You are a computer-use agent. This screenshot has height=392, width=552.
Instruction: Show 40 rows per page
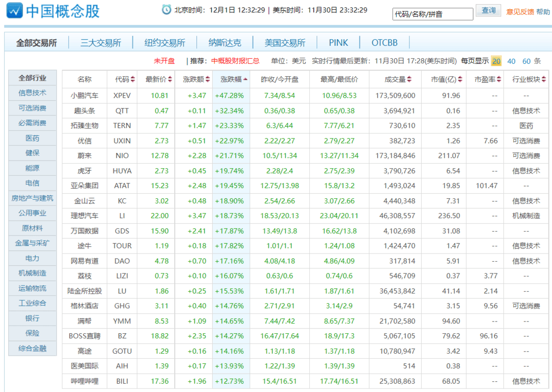tap(511, 61)
